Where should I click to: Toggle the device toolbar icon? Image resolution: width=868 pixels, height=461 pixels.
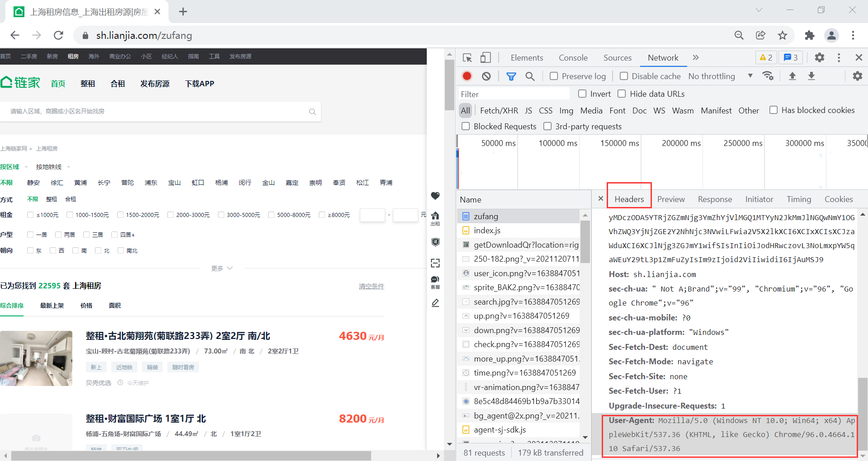coord(486,58)
